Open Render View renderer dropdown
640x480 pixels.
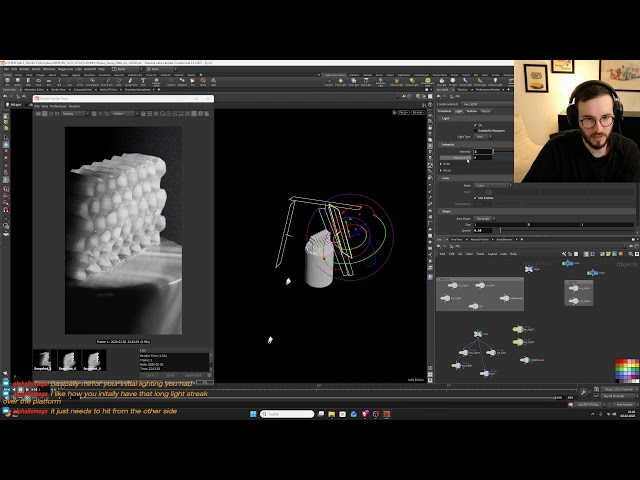click(76, 114)
